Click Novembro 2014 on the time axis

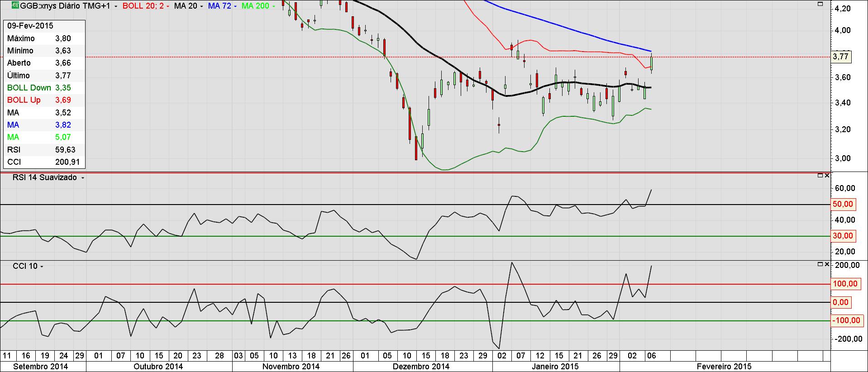click(291, 367)
